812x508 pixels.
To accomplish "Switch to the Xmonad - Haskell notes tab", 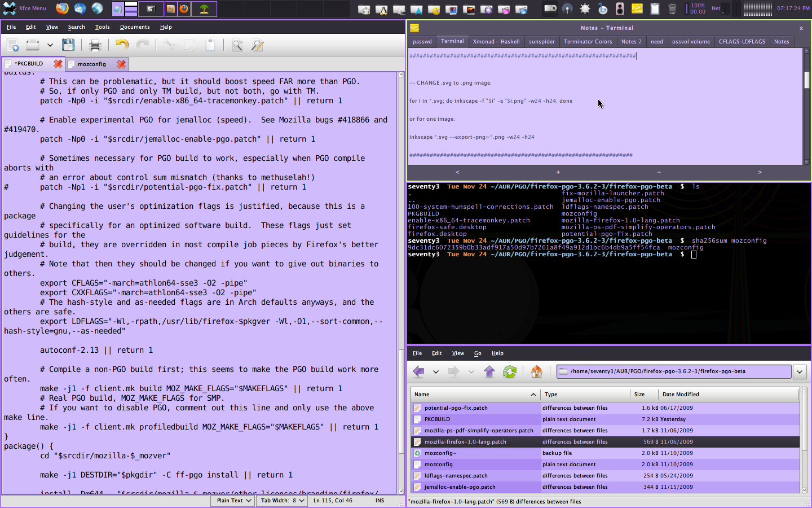I will coord(496,42).
